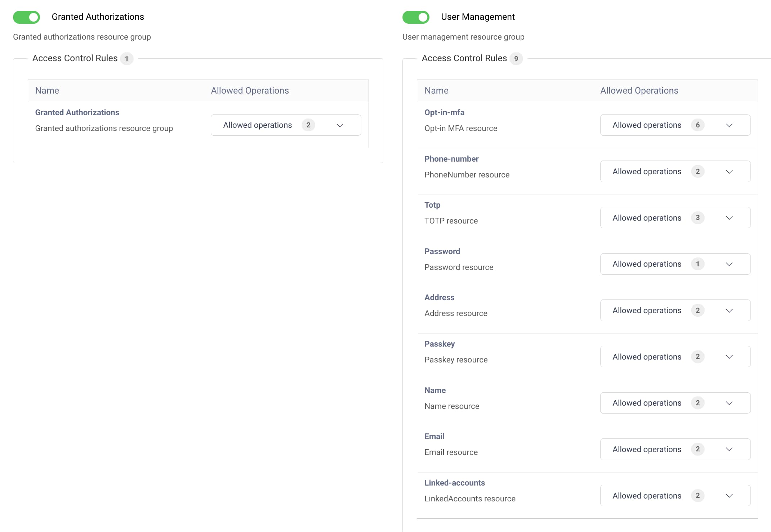771x532 pixels.
Task: Click chevron arrow for Totp operations
Action: point(729,218)
